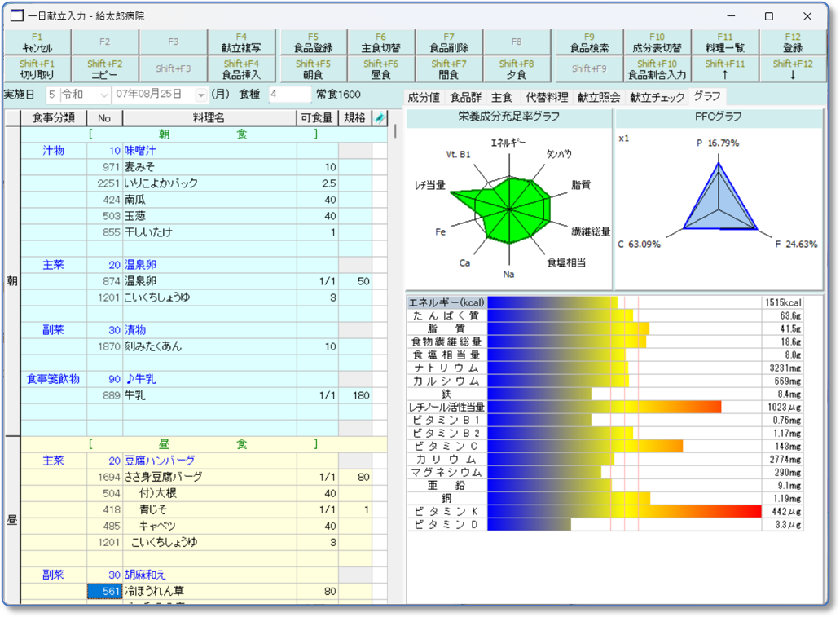Screen dimensions: 840x617
Task: Jump to Shift+F8 夕食 dinner
Action: pos(517,69)
